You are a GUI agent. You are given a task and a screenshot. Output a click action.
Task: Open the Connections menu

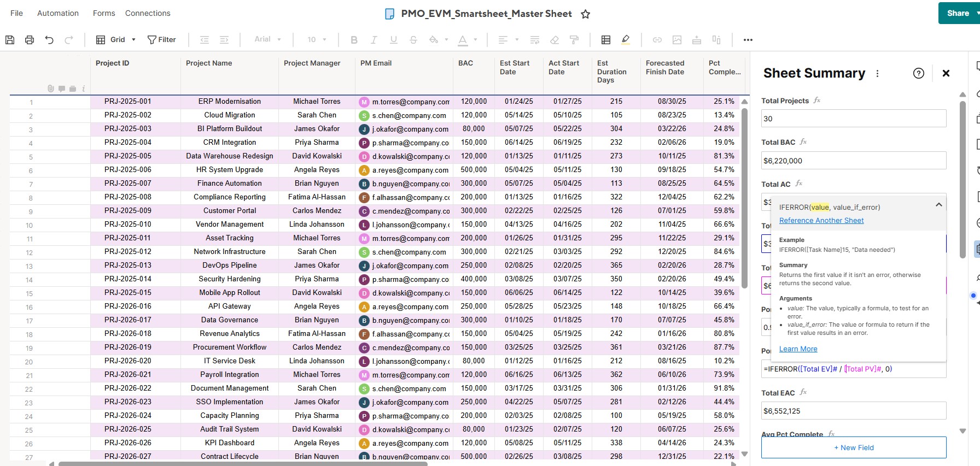coord(148,13)
